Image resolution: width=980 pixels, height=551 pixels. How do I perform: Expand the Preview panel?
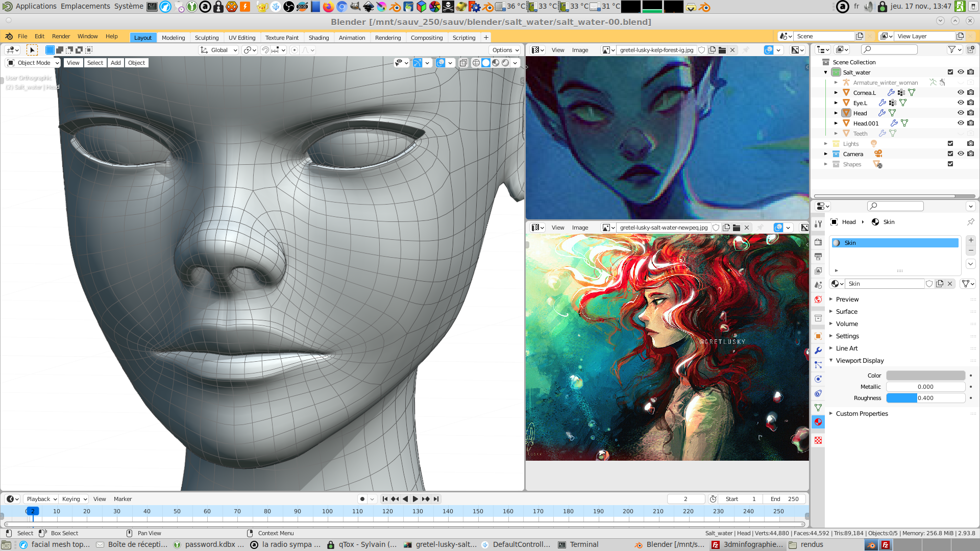coord(847,299)
